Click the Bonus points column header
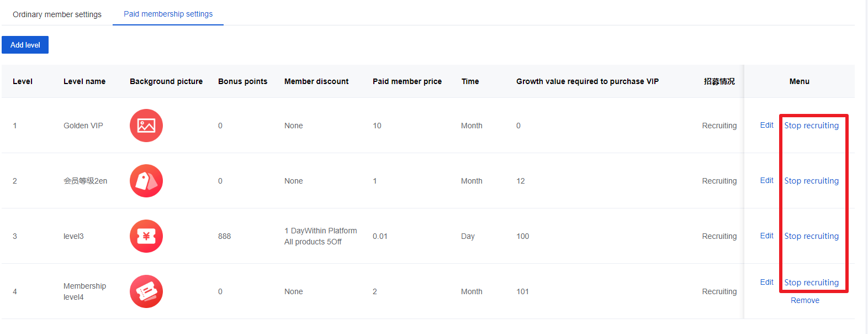This screenshot has height=334, width=868. point(242,81)
